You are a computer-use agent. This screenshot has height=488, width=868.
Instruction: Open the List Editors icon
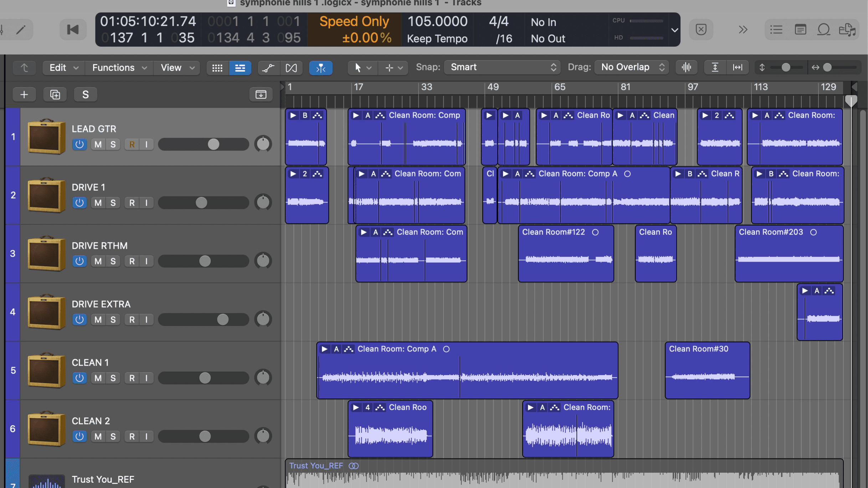776,30
